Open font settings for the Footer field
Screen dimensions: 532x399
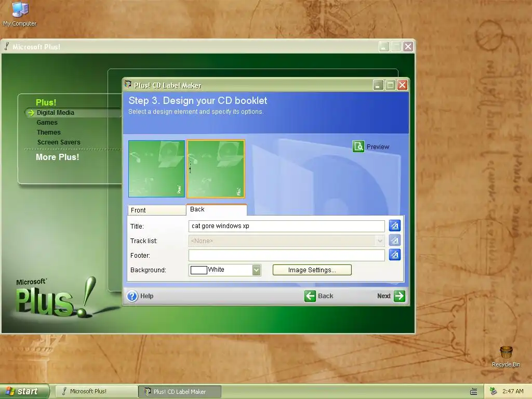395,255
